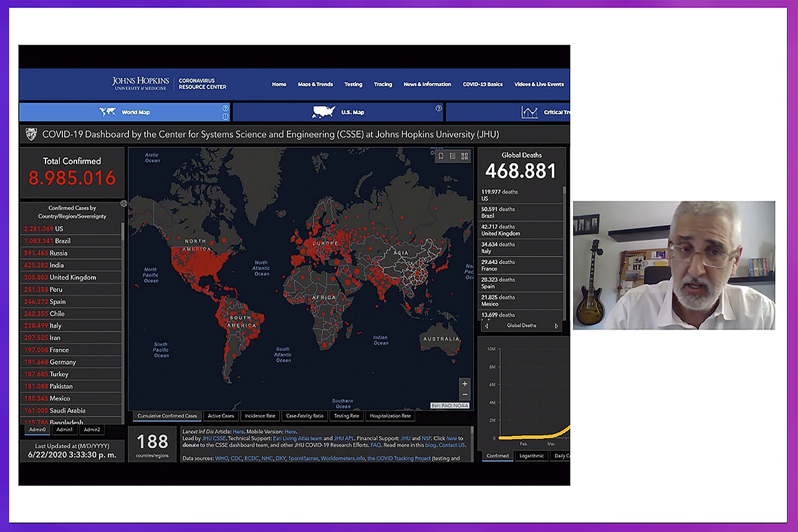Screen dimensions: 798x532
Task: Go to next panel right of Global Deaths label
Action: (x=556, y=325)
